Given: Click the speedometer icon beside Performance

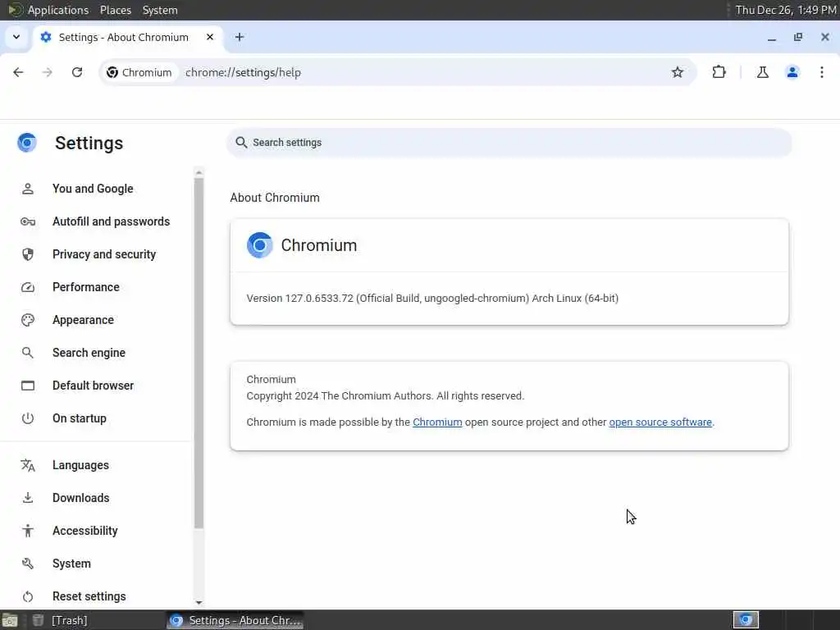Looking at the screenshot, I should pos(27,288).
